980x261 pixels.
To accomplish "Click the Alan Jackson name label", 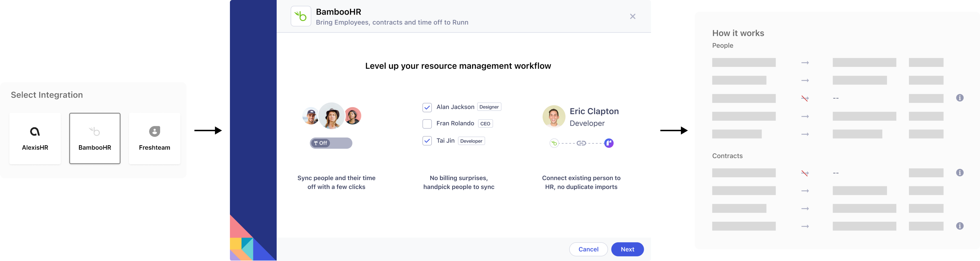I will coord(455,107).
